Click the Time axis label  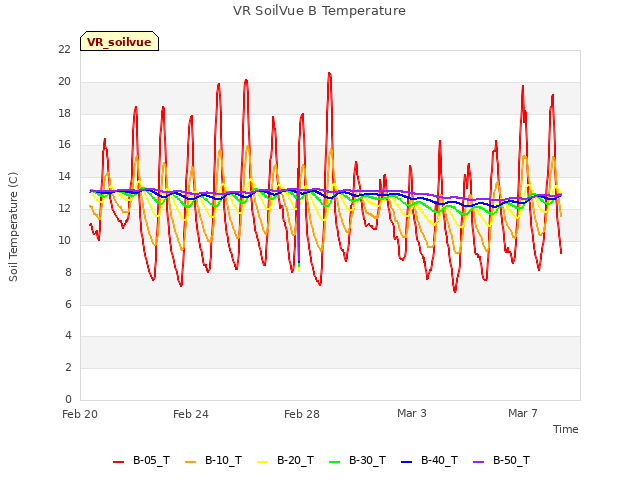tap(566, 429)
